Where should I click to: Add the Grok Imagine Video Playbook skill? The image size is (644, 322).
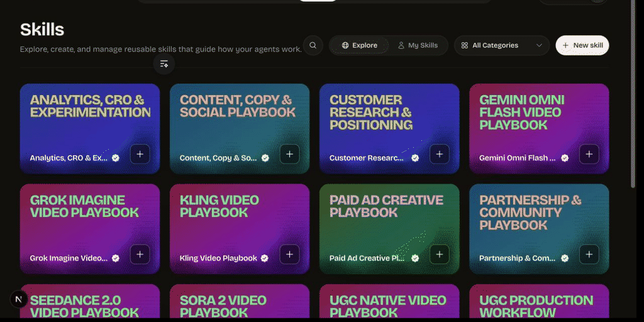[140, 254]
